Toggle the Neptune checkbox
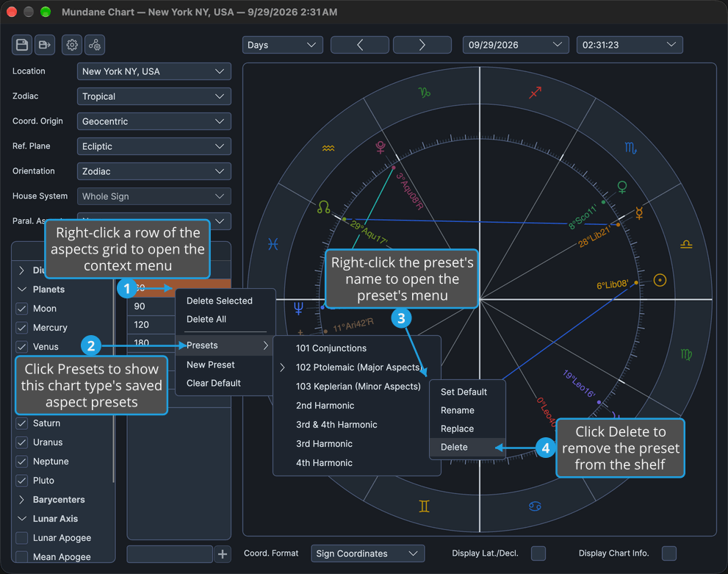The width and height of the screenshot is (728, 574). [x=22, y=462]
